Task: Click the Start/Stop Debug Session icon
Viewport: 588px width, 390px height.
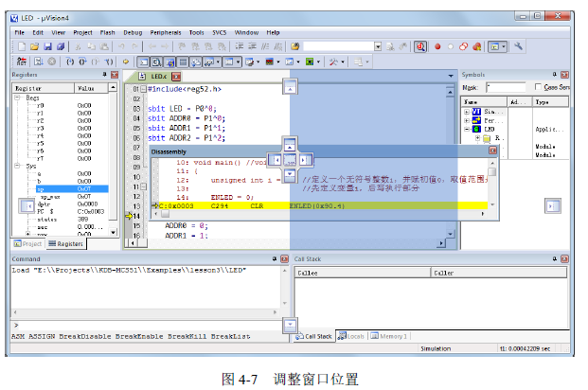Action: (x=420, y=46)
